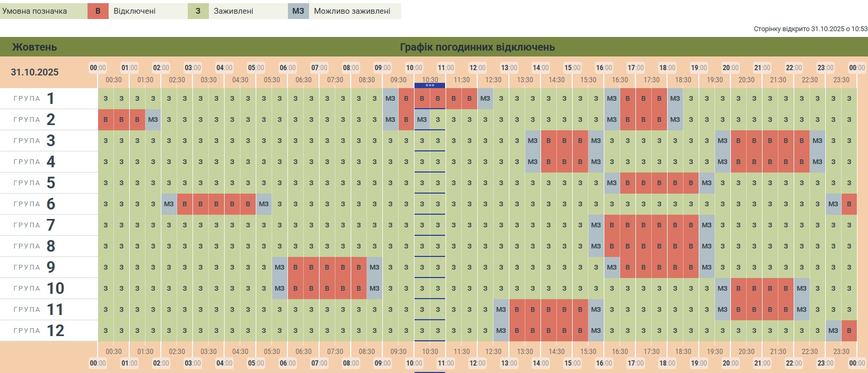Click the "Можливо заживлені" legend label

(352, 11)
